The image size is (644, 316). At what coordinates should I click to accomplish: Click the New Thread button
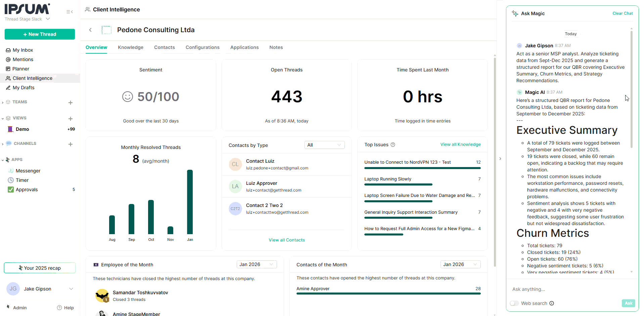40,34
